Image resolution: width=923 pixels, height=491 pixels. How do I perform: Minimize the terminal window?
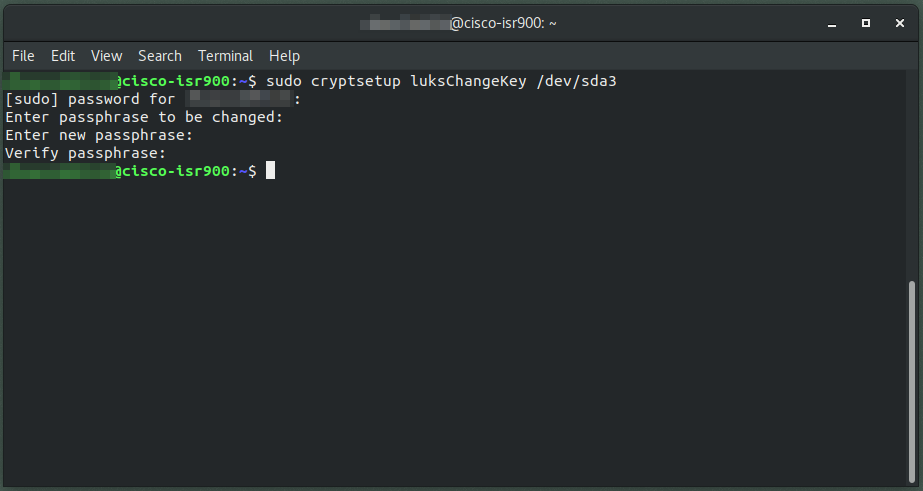[x=832, y=24]
